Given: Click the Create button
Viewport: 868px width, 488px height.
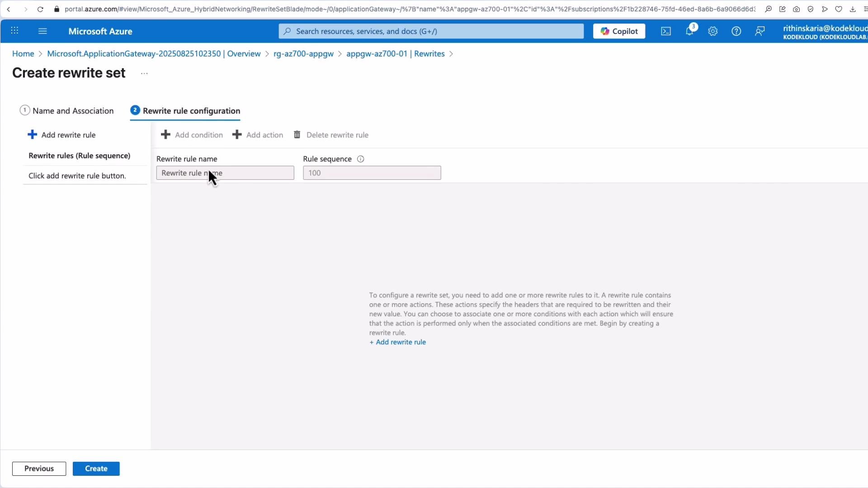Looking at the screenshot, I should (x=96, y=469).
